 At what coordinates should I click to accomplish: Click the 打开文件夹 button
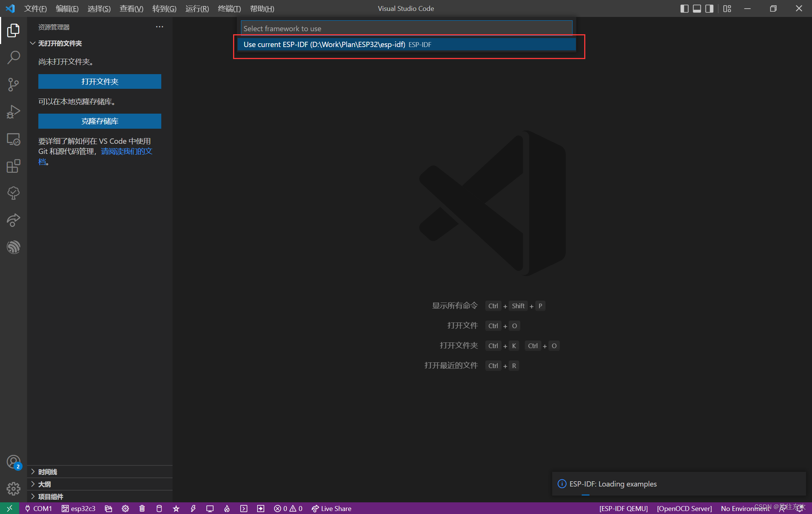pyautogui.click(x=100, y=81)
